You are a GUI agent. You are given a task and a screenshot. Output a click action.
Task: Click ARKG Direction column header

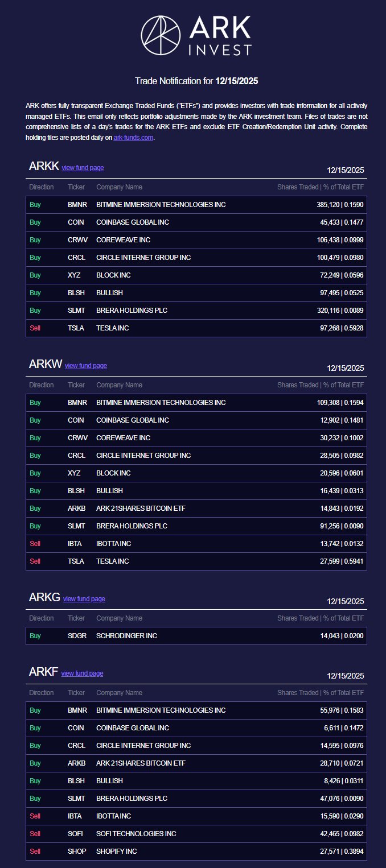tap(42, 618)
